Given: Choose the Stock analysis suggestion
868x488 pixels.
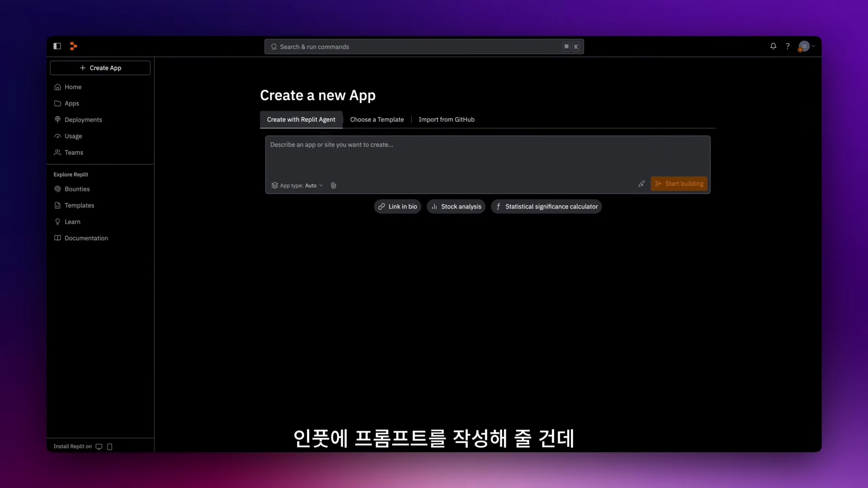Looking at the screenshot, I should pos(456,206).
